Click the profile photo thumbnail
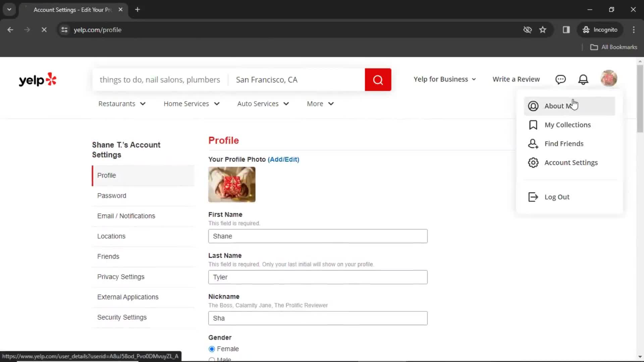This screenshot has height=362, width=644. pyautogui.click(x=232, y=185)
